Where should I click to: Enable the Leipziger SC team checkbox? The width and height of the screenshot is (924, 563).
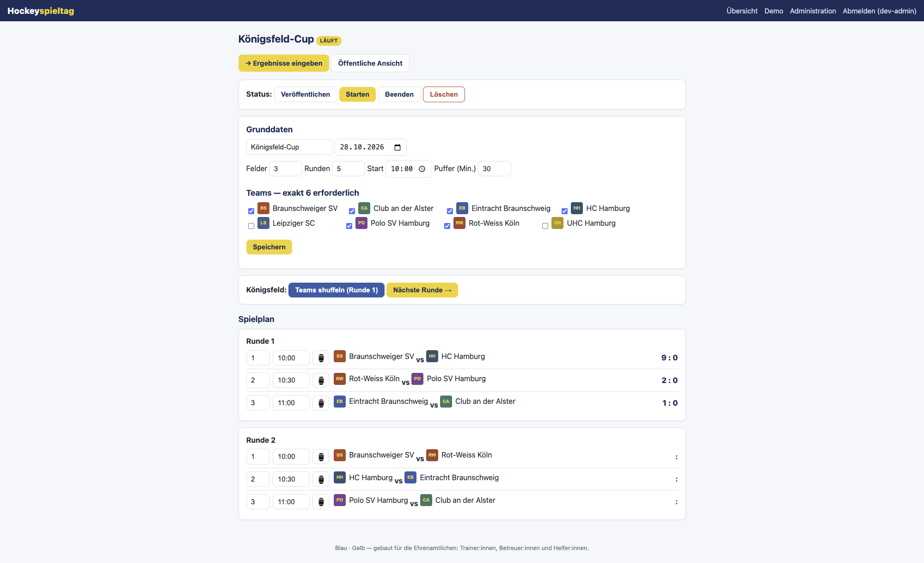pos(251,226)
